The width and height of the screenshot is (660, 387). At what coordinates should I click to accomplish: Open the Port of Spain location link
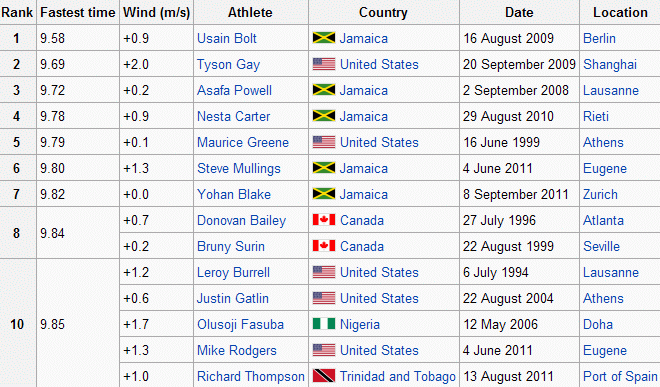[620, 376]
